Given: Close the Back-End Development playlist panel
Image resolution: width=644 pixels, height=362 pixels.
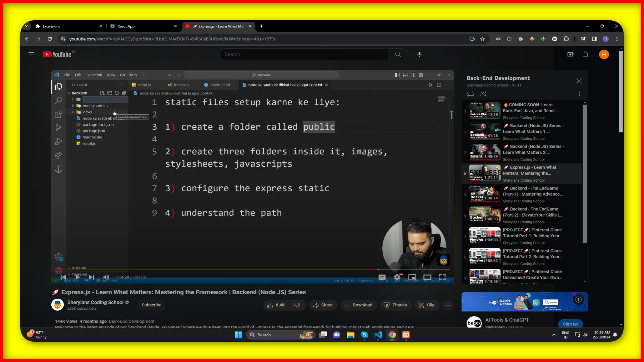Looking at the screenshot, I should (579, 81).
